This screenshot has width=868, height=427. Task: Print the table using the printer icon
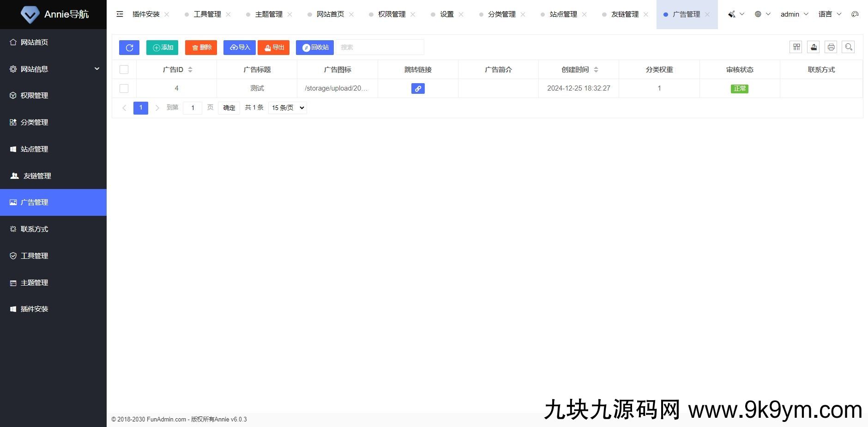[x=831, y=47]
